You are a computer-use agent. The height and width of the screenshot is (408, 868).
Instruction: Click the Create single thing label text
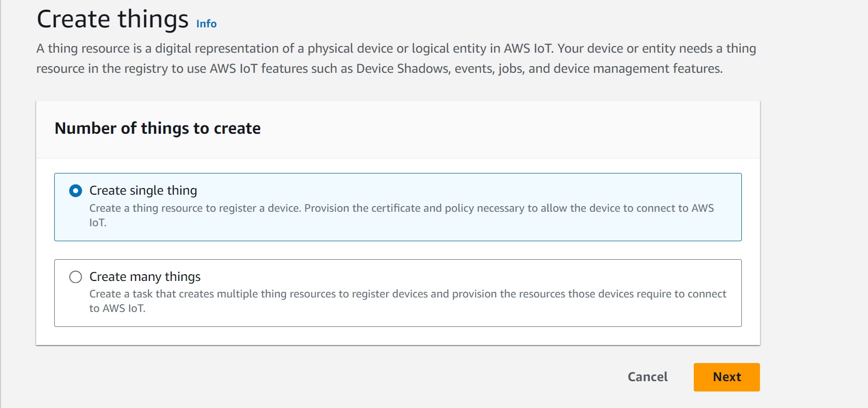143,191
